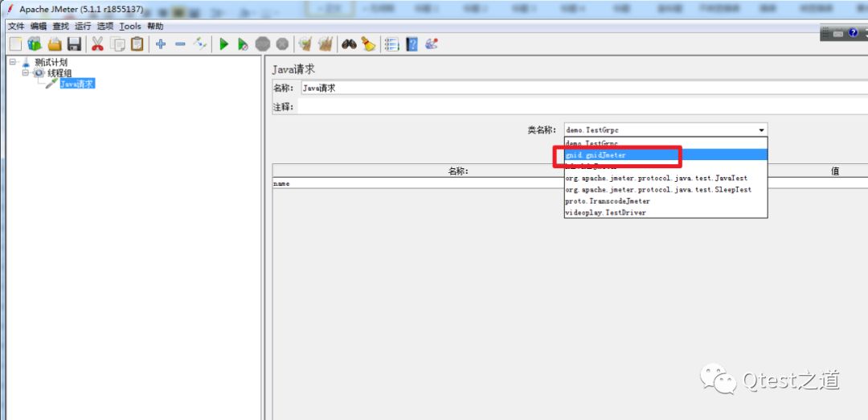Image resolution: width=868 pixels, height=420 pixels.
Task: Choose demo.TestGrpc in the dropdown list
Action: point(665,143)
